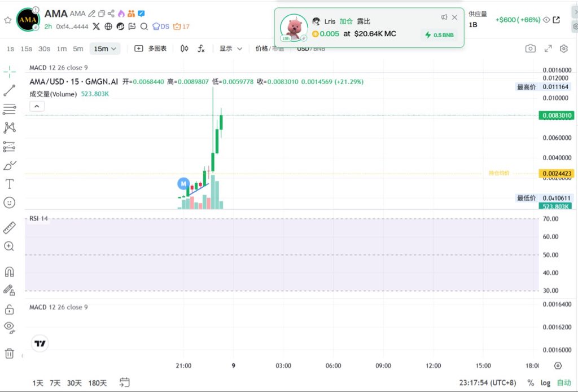Hide all drawings with the eye icon
578x392 pixels.
pyautogui.click(x=10, y=326)
